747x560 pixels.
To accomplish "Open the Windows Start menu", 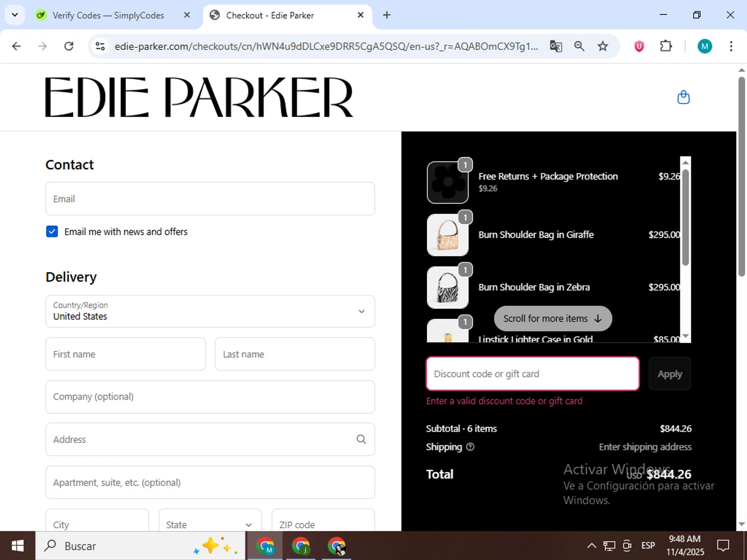I will [17, 546].
